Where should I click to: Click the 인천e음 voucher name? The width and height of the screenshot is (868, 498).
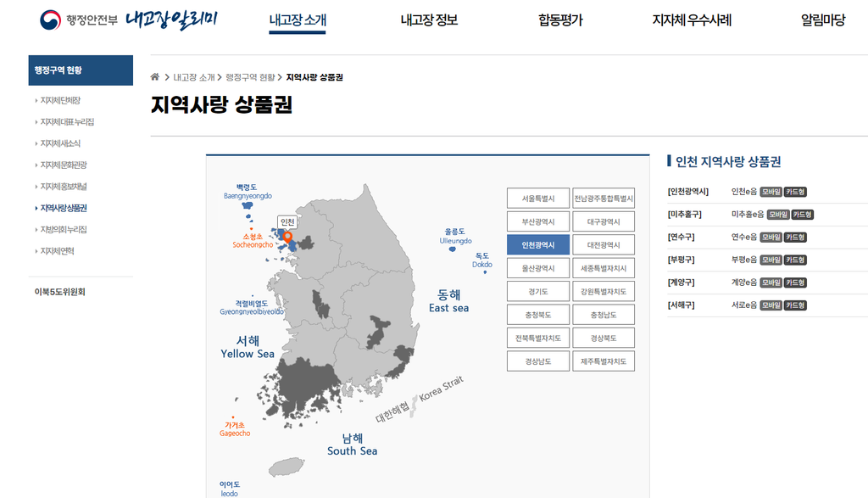(x=744, y=192)
